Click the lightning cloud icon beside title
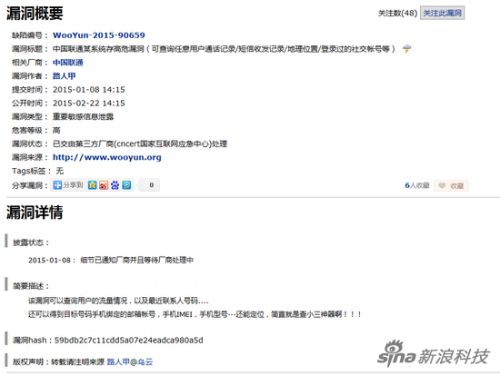 [x=407, y=49]
